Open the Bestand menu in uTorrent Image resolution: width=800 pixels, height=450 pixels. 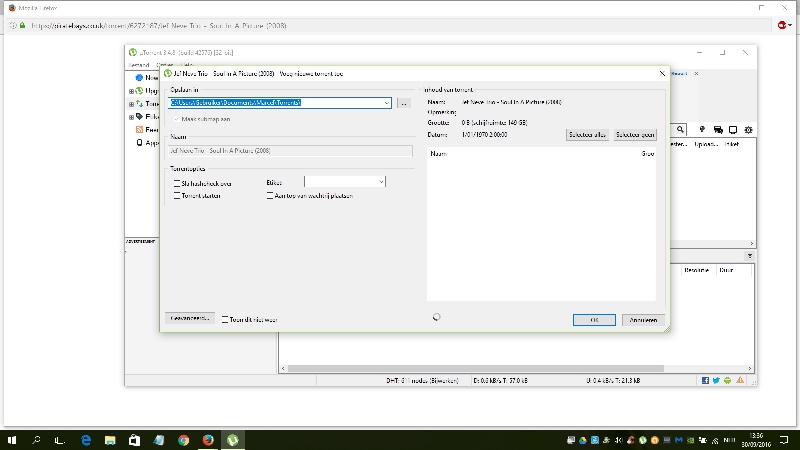pyautogui.click(x=138, y=65)
